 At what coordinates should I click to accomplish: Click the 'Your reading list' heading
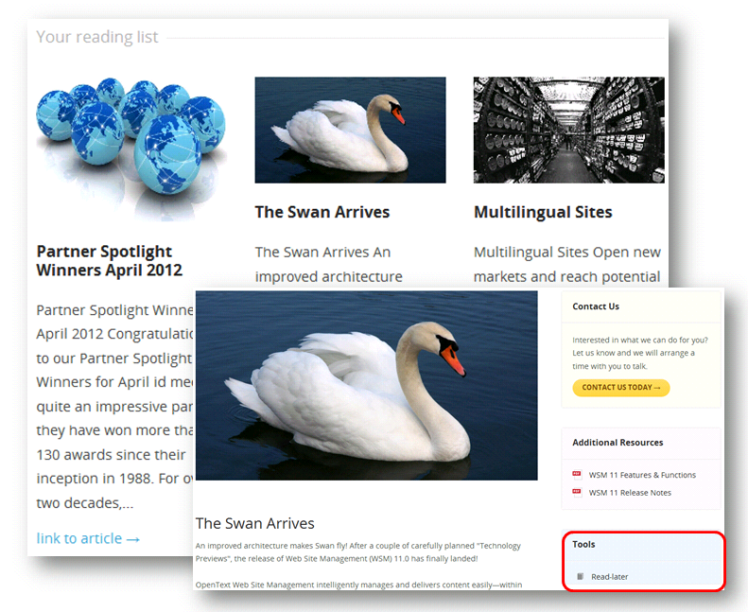tap(97, 37)
